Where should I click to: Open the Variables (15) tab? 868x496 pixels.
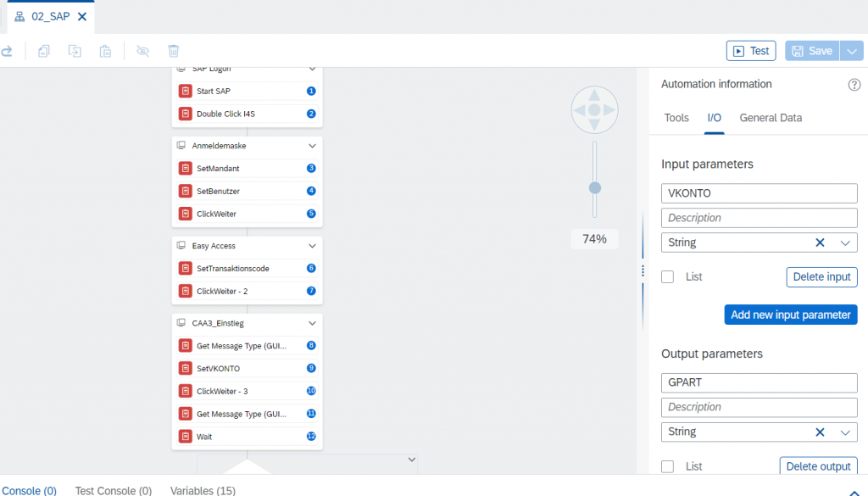[203, 490]
